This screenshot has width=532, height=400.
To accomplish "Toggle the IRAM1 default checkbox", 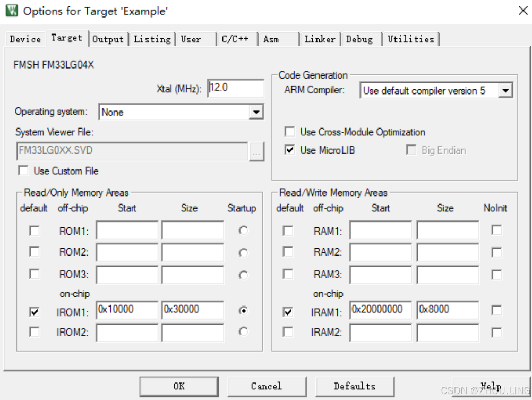I will click(288, 312).
